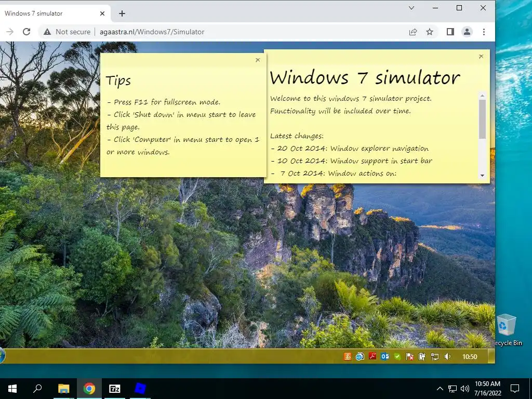Image resolution: width=532 pixels, height=399 pixels.
Task: Open the tab search chevron
Action: click(411, 8)
